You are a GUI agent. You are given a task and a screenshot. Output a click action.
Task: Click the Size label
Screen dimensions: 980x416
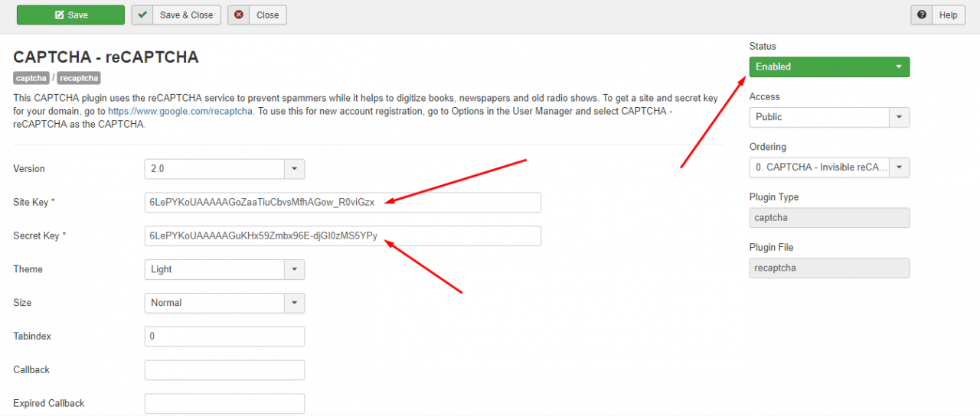click(23, 303)
